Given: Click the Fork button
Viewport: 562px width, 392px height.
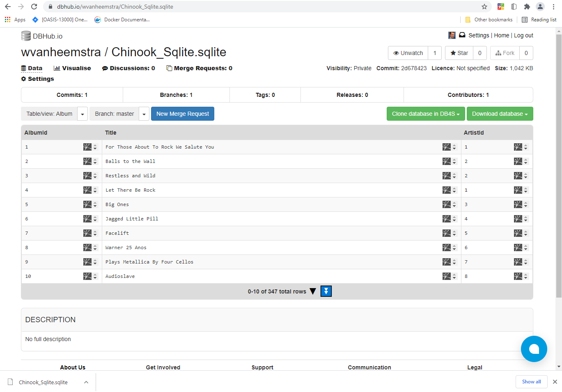Looking at the screenshot, I should pyautogui.click(x=505, y=53).
